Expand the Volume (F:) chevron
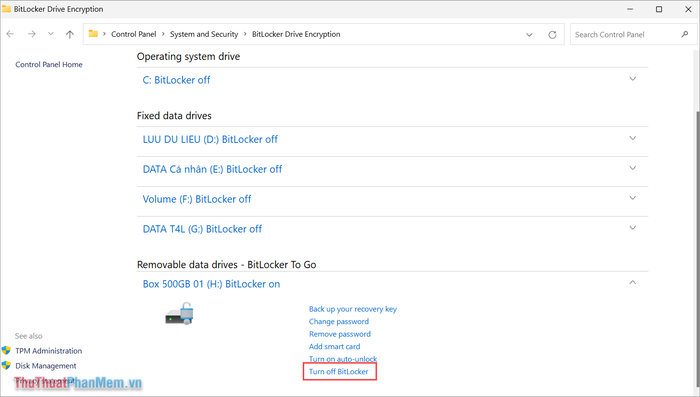Viewport: 700px width, 397px height. point(633,198)
